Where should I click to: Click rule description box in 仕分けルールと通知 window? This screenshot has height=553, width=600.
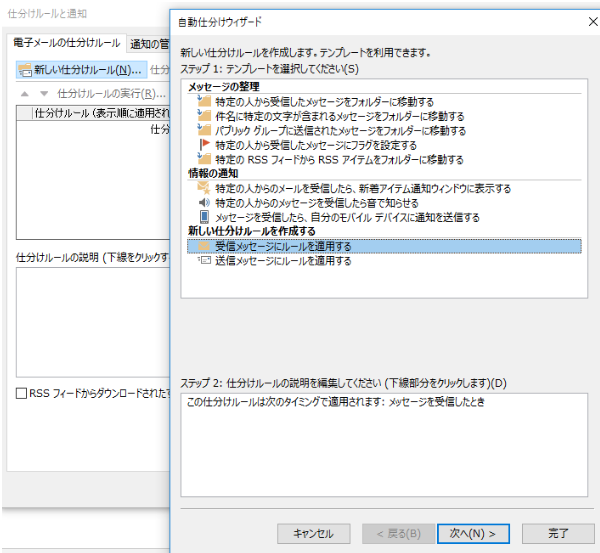pos(93,322)
